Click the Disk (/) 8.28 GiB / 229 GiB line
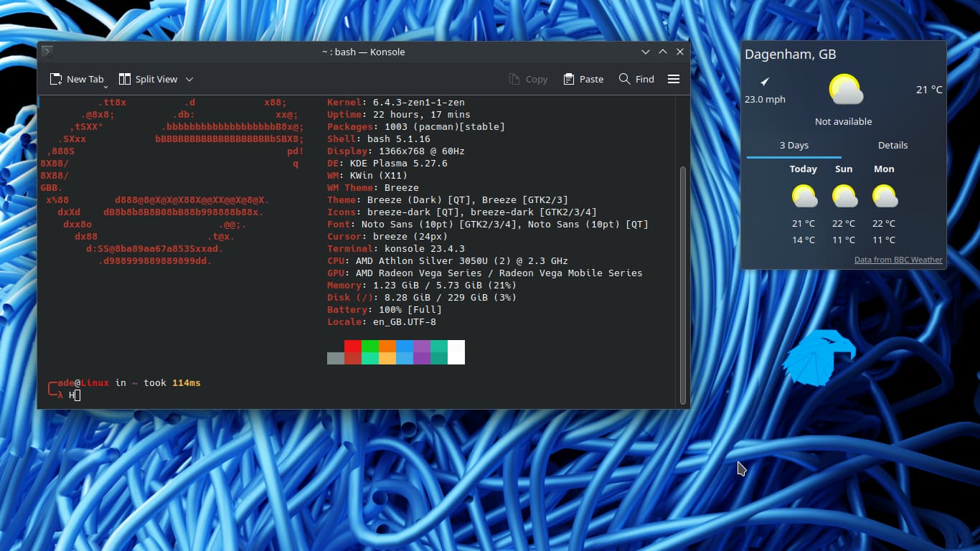 [422, 298]
